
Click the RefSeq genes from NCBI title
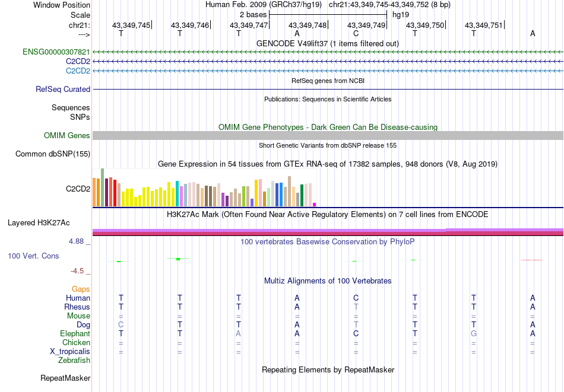(x=328, y=81)
